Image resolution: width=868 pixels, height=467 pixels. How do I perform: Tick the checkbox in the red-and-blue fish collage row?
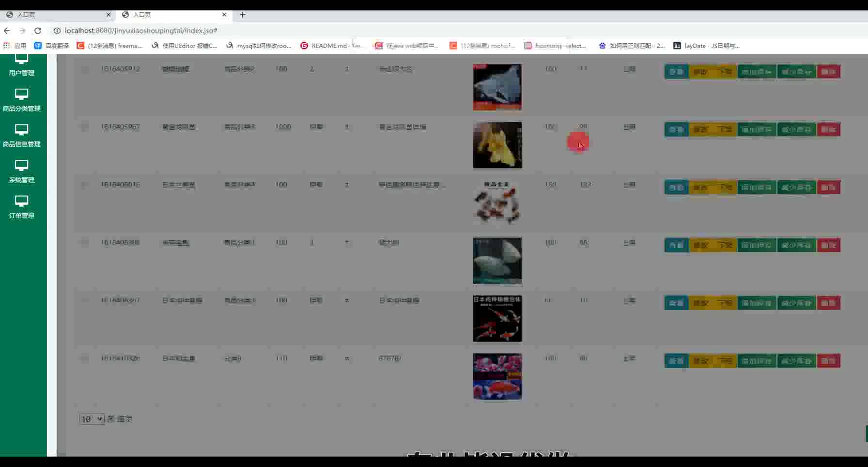(85, 358)
